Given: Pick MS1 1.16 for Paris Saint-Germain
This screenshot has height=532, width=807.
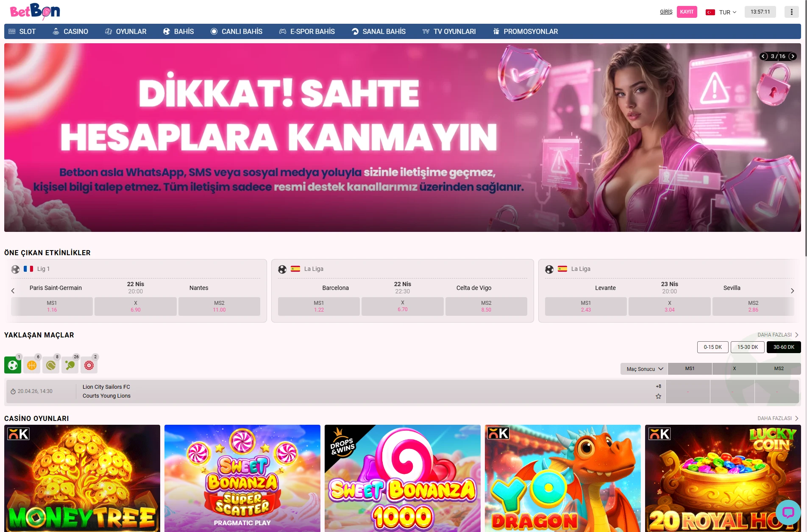Looking at the screenshot, I should click(x=52, y=306).
